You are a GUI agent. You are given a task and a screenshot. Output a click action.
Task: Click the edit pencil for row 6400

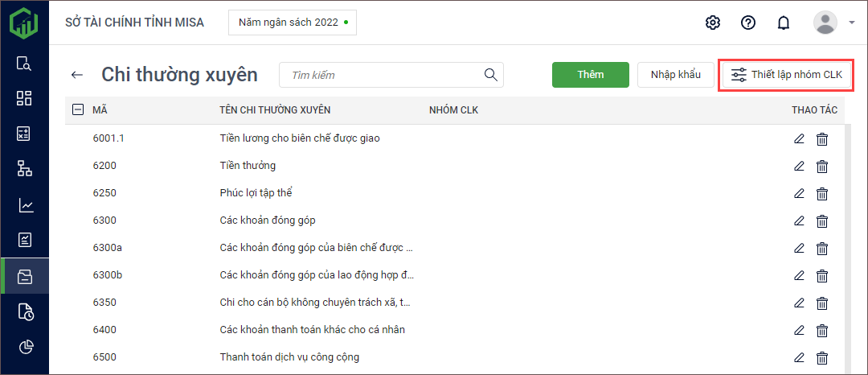tap(799, 330)
